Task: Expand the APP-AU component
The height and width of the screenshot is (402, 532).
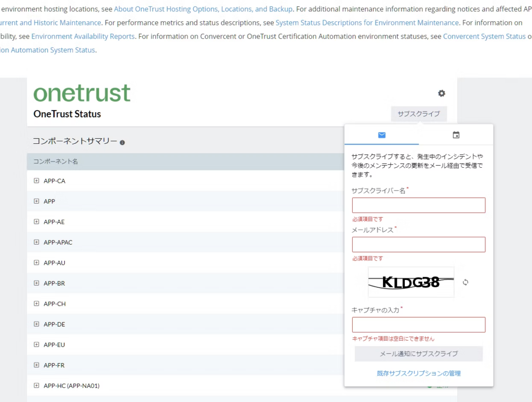Action: pyautogui.click(x=36, y=263)
